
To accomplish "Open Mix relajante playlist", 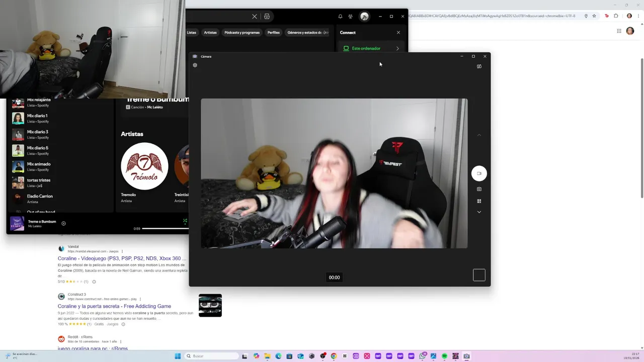I will [60, 103].
